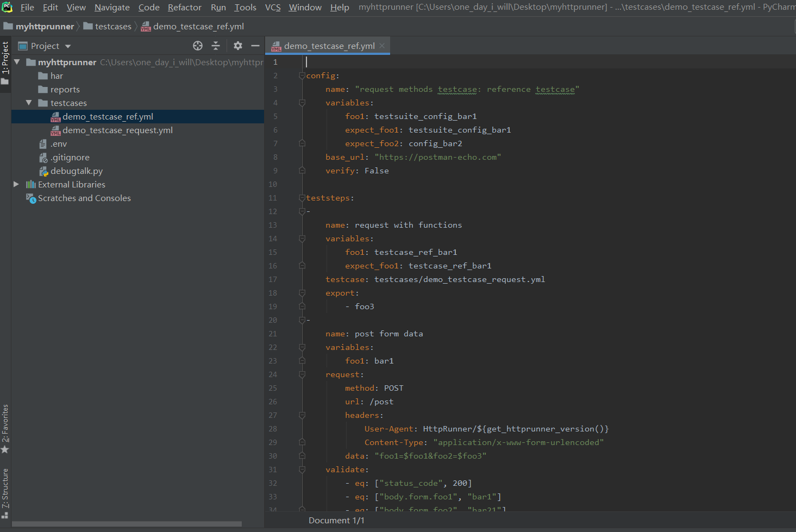Fold the headers block at line 27
Screen dimensions: 796x532
coord(302,415)
